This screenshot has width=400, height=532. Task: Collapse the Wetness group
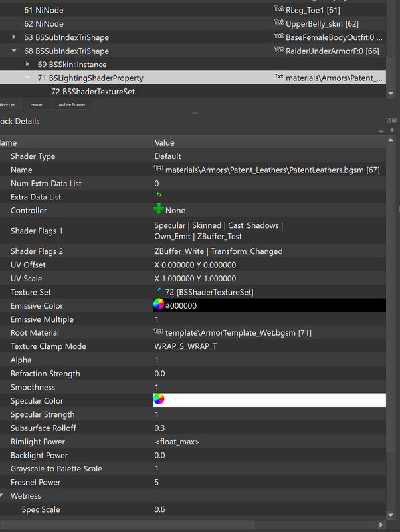(x=2, y=495)
